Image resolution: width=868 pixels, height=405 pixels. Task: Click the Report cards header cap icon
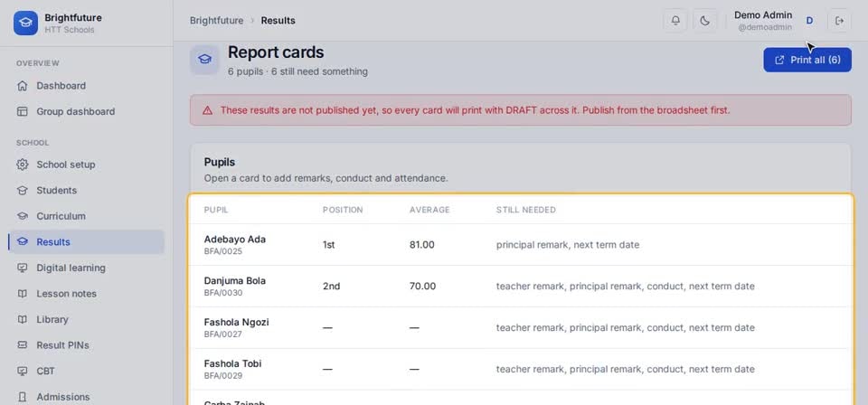pos(205,60)
